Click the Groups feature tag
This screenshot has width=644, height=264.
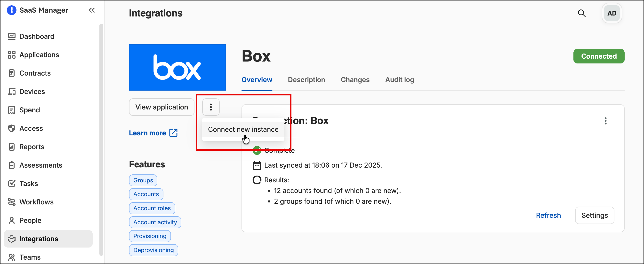(x=143, y=180)
